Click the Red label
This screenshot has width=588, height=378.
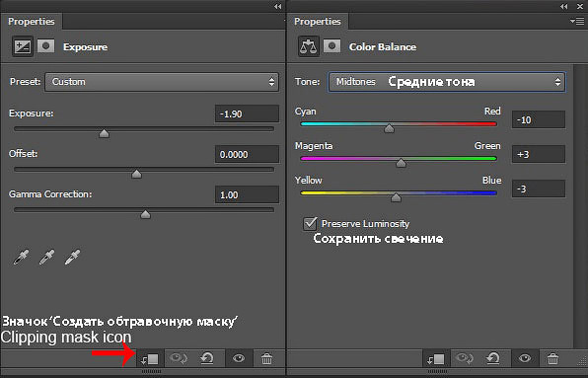click(x=492, y=111)
